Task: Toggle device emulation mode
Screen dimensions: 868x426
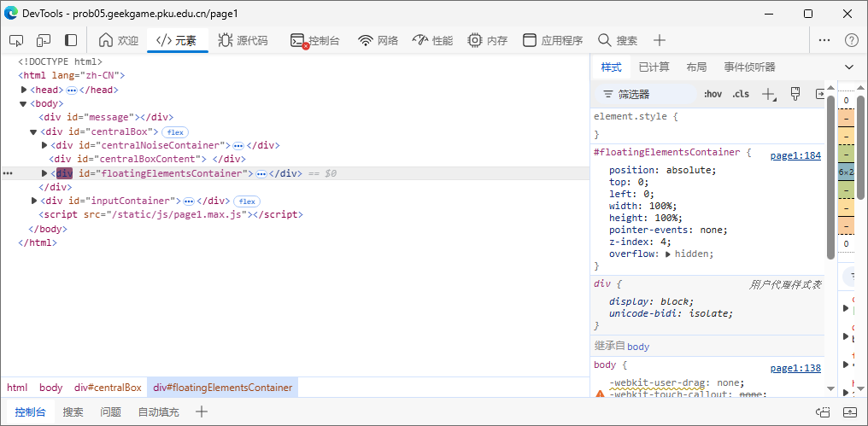Action: click(44, 40)
